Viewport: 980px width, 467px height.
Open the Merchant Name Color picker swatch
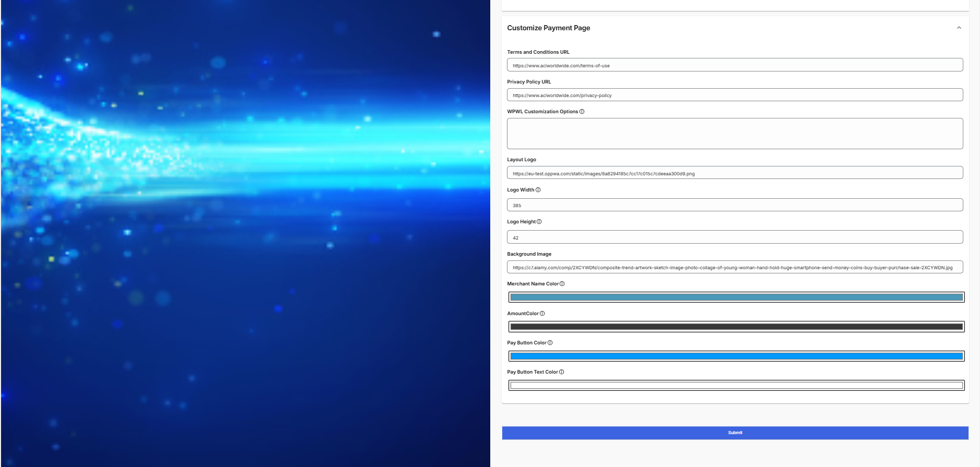736,297
